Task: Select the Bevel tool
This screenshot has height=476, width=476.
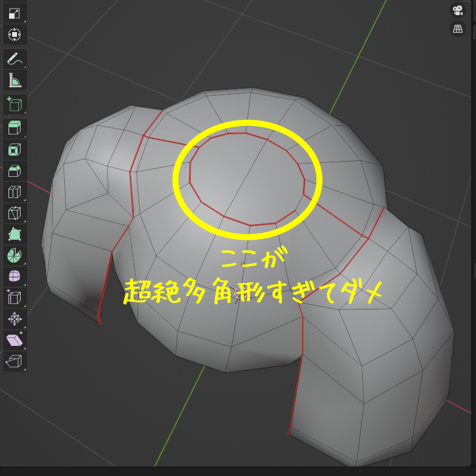Action: coord(15,171)
